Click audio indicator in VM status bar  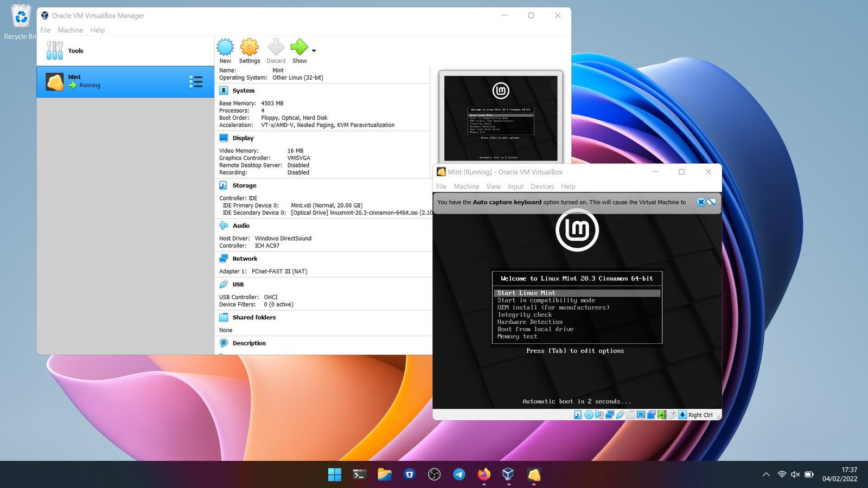click(599, 415)
